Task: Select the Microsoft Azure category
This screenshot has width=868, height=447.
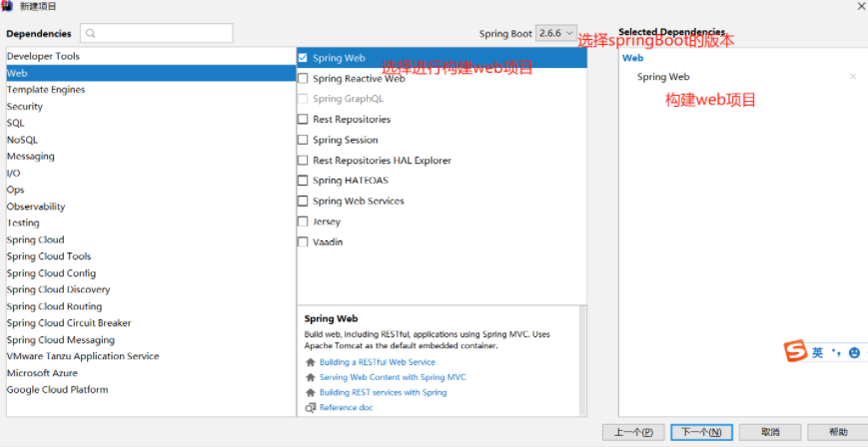Action: pyautogui.click(x=151, y=373)
